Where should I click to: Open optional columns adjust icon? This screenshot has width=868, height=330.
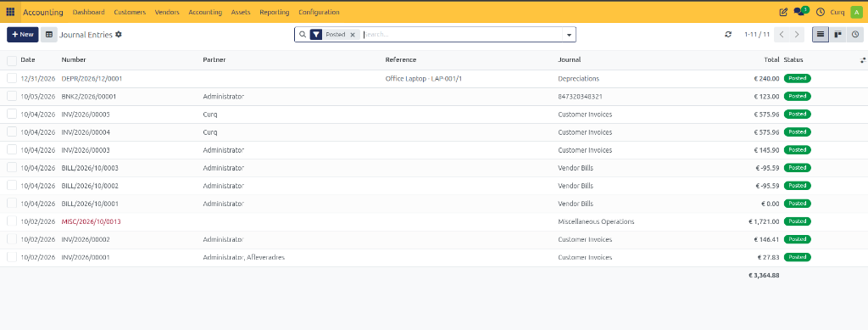(x=862, y=59)
